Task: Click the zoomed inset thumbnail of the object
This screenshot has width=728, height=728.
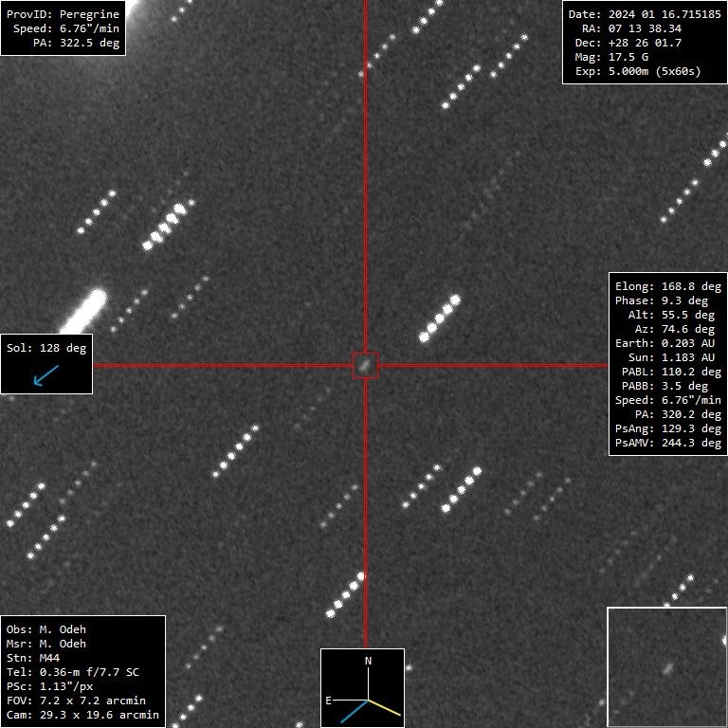Action: point(666,666)
